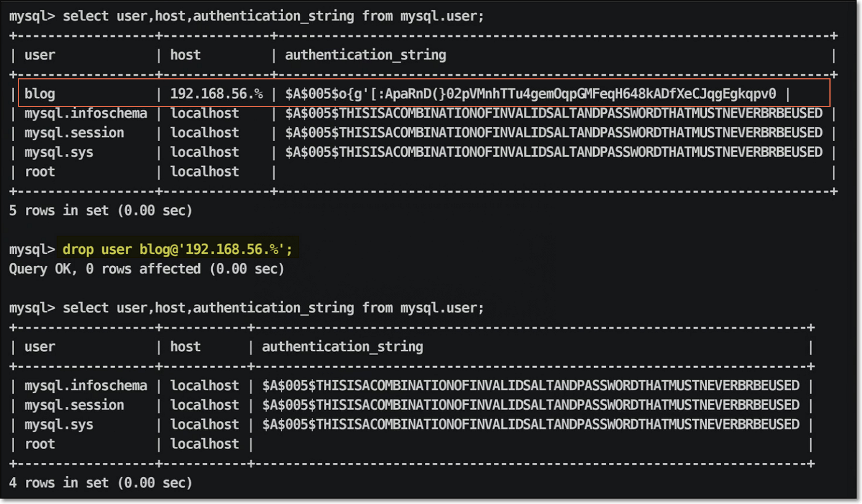862x504 pixels.
Task: Select mysql.infoschema in the second result table
Action: pos(86,386)
